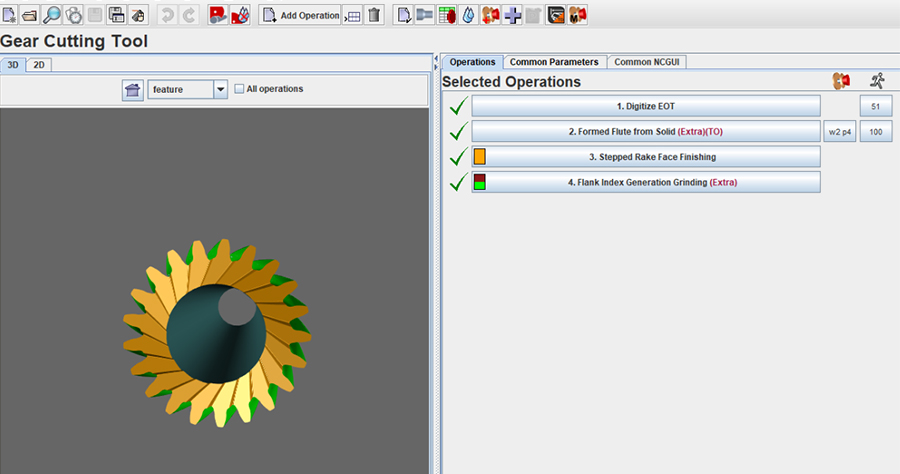Image resolution: width=900 pixels, height=474 pixels.
Task: Switch to the 2D view tab
Action: 38,65
